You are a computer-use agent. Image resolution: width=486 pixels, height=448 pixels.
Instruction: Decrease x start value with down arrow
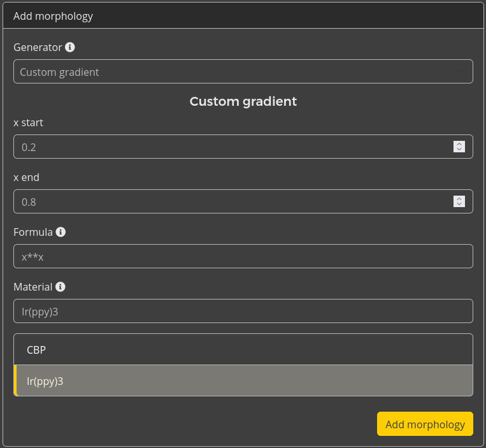pyautogui.click(x=459, y=150)
